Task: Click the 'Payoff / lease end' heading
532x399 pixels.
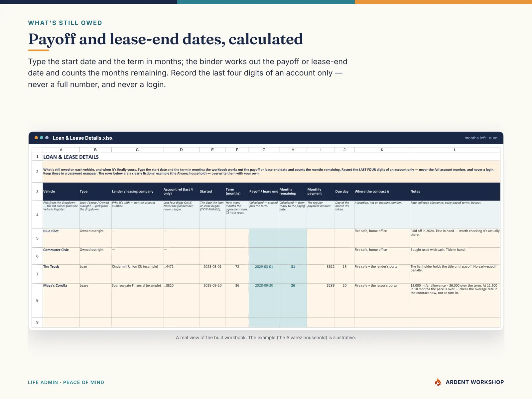Action: tap(264, 192)
